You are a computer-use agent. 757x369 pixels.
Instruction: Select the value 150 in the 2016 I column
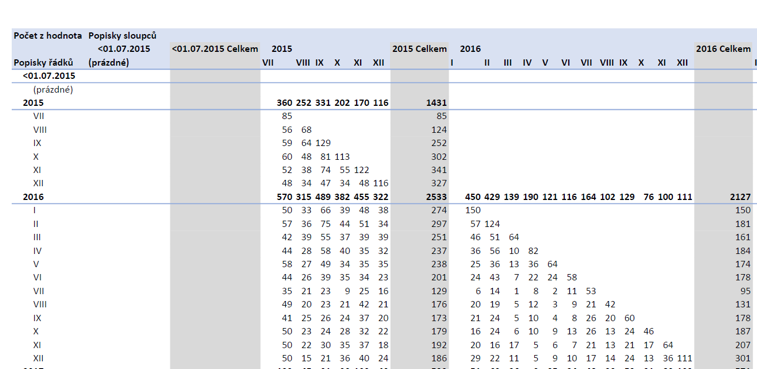473,211
